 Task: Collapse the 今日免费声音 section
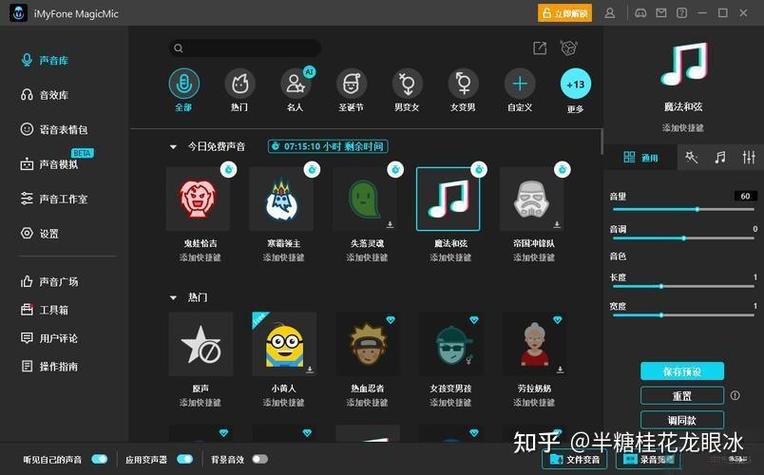tap(173, 147)
